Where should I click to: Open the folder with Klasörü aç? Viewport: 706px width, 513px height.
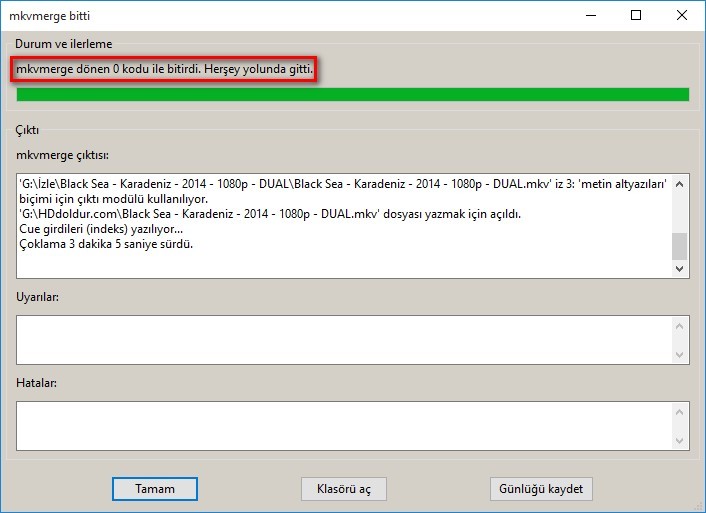[343, 489]
